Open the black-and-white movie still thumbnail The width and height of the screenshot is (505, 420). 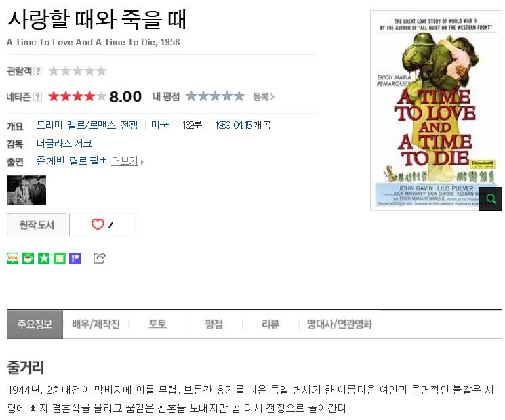[x=26, y=190]
